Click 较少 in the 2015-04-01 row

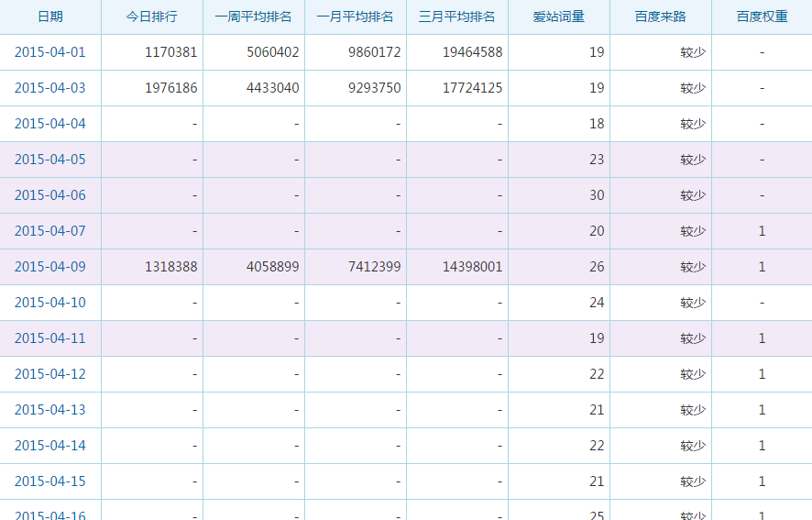[x=693, y=52]
